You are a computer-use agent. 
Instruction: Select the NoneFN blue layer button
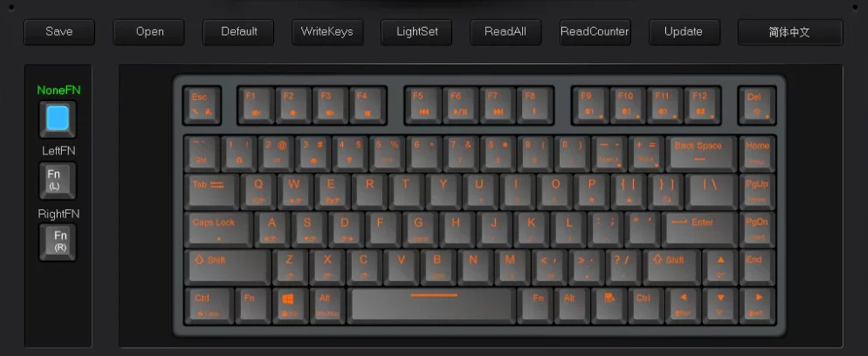pyautogui.click(x=58, y=119)
